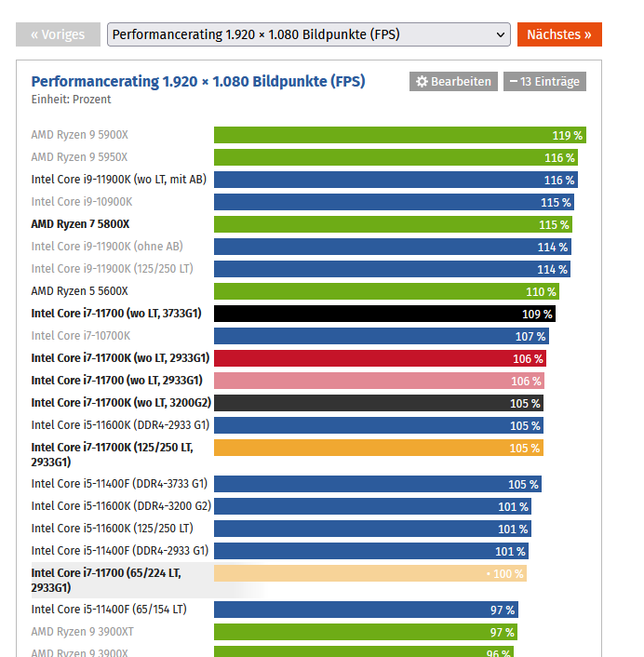Select the AMD Ryzen 9 5950X label
Screen dimensions: 644x657
click(x=79, y=157)
